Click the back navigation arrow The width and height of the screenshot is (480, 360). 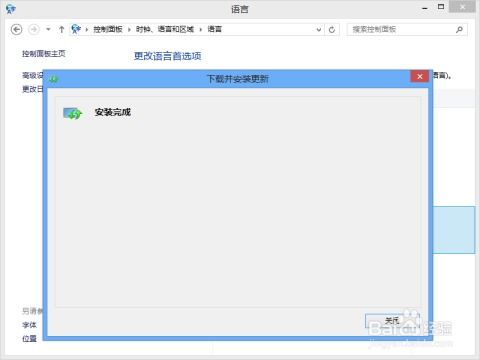click(16, 29)
